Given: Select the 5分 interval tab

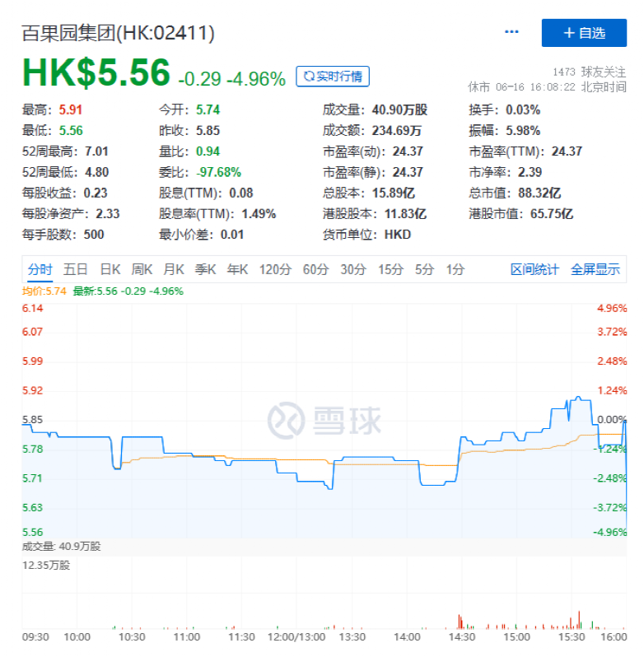Looking at the screenshot, I should (x=424, y=269).
